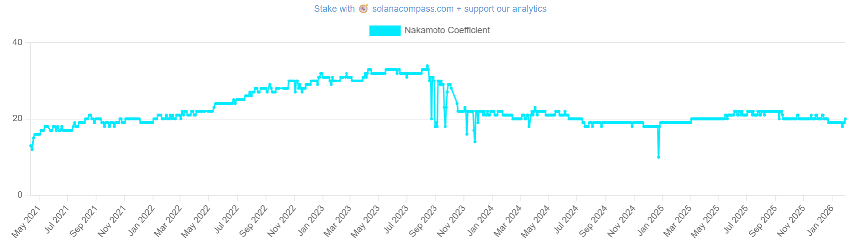Click the highest peak data point before Sep 2023

[x=427, y=66]
